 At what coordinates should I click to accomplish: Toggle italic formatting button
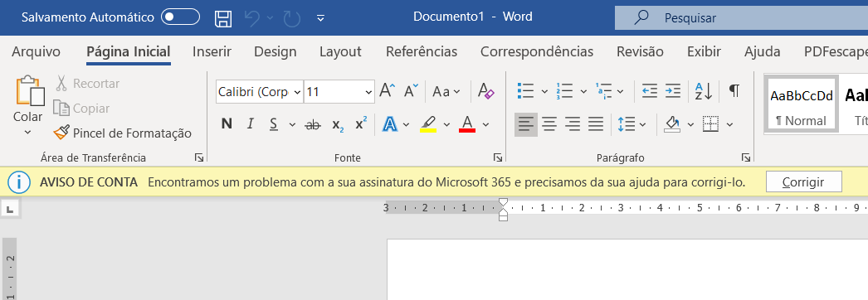pos(251,124)
